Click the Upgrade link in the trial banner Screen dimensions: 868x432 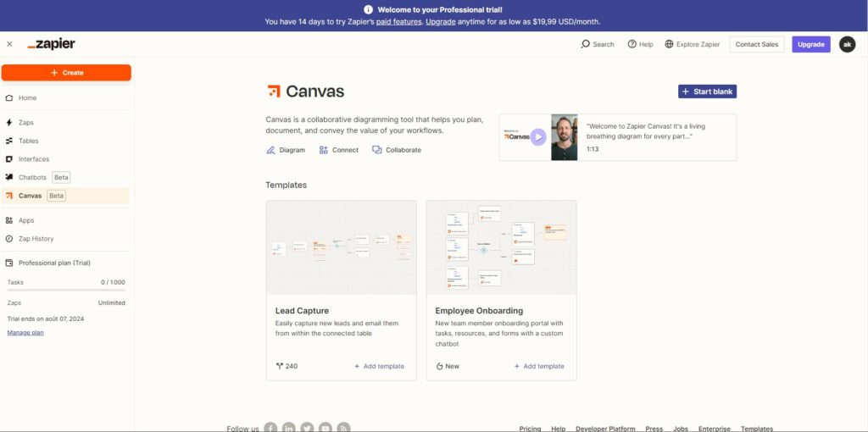tap(441, 21)
